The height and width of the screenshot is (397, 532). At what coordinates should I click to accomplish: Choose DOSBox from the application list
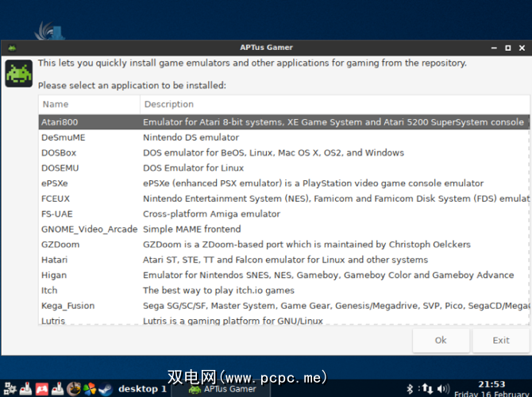(284, 152)
